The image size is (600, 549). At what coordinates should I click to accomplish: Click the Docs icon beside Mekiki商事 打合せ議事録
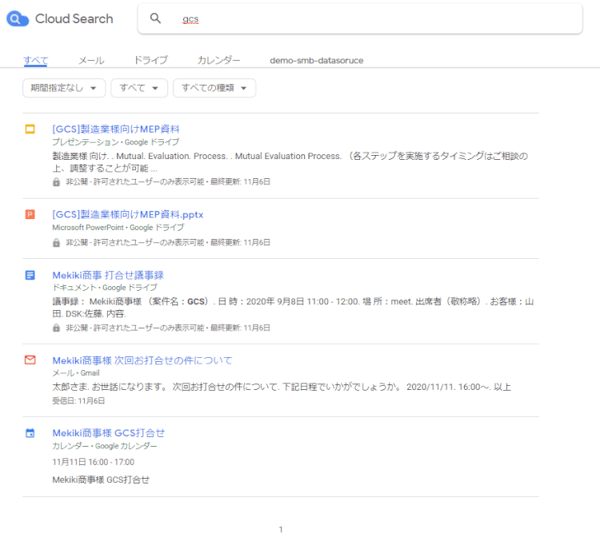coord(30,275)
